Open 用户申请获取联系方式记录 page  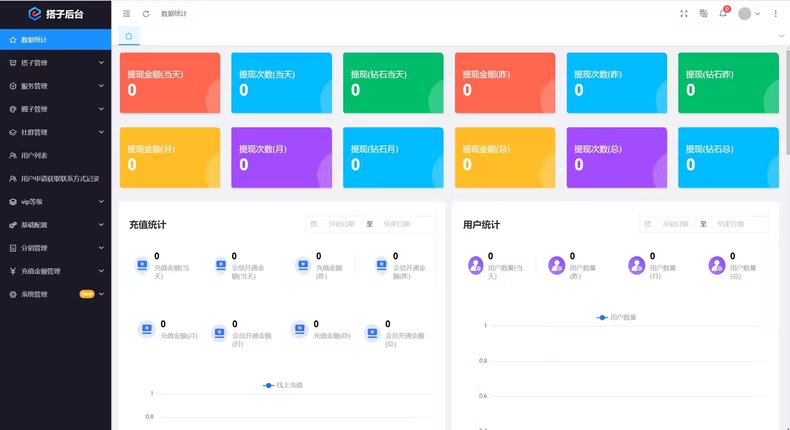pos(60,179)
